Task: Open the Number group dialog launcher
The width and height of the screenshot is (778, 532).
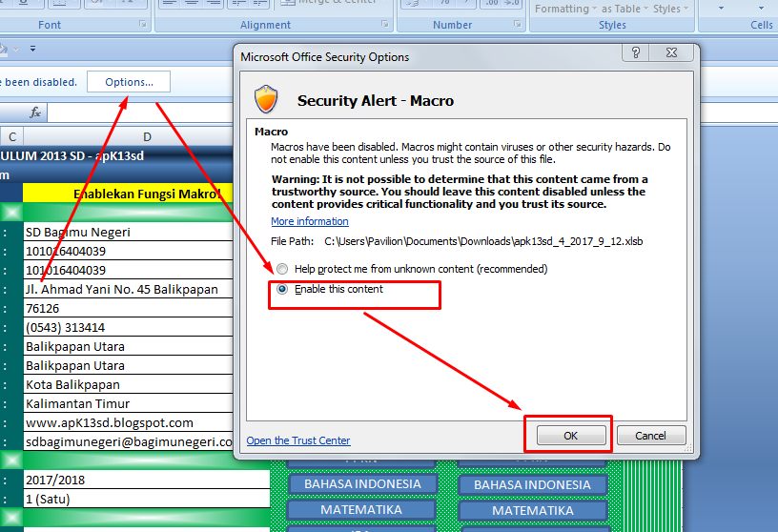Action: coord(517,24)
